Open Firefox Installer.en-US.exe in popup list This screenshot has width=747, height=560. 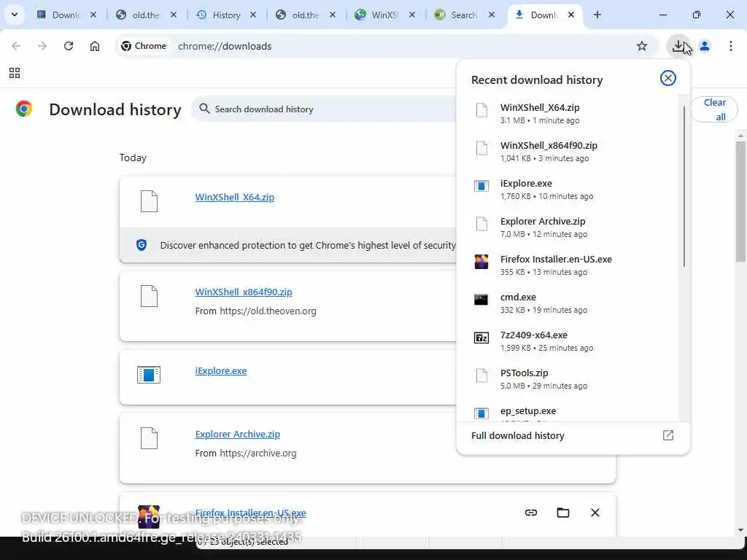567,265
